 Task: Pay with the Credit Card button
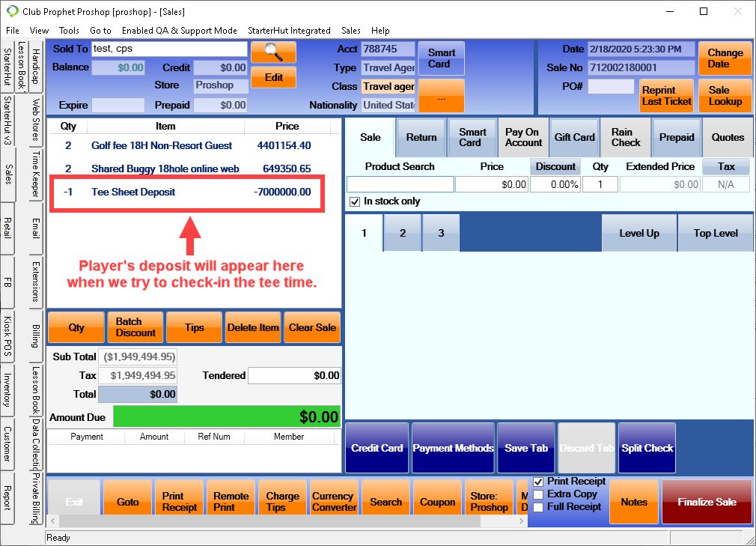(x=377, y=448)
